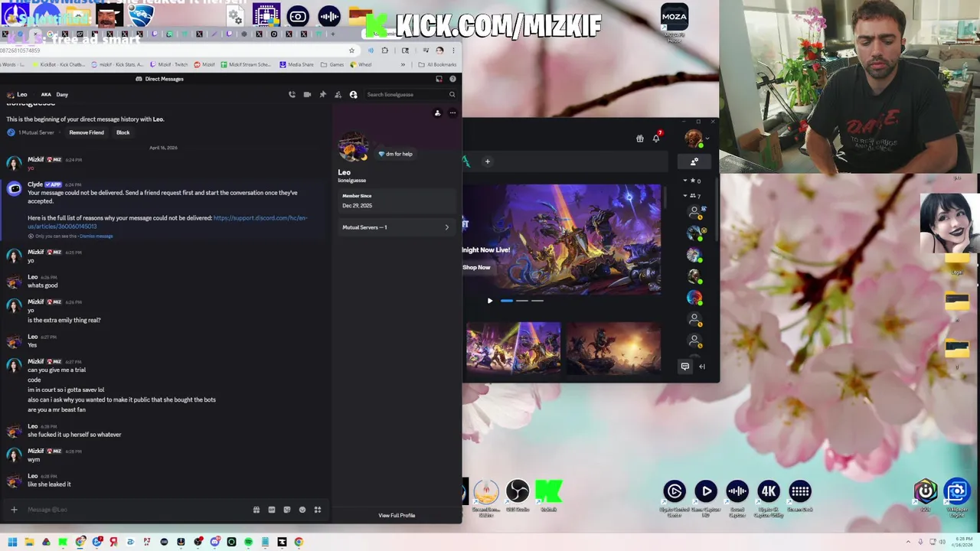Image resolution: width=980 pixels, height=551 pixels.
Task: Open the Windows Start menu
Action: (x=12, y=542)
